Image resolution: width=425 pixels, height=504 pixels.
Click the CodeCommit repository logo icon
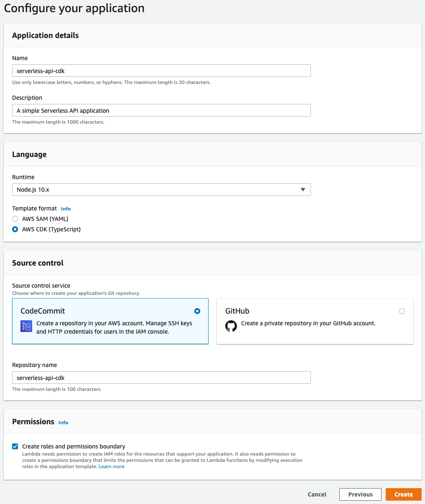[26, 326]
